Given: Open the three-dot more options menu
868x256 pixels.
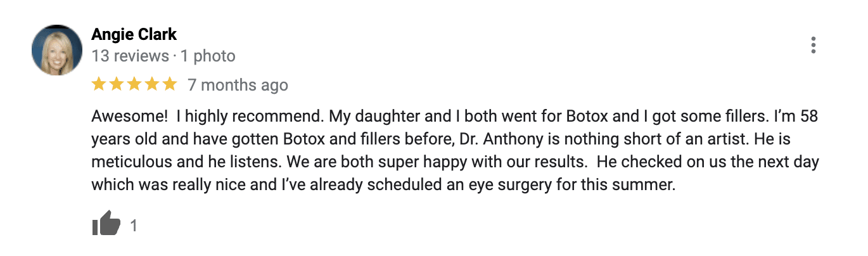Looking at the screenshot, I should click(813, 45).
